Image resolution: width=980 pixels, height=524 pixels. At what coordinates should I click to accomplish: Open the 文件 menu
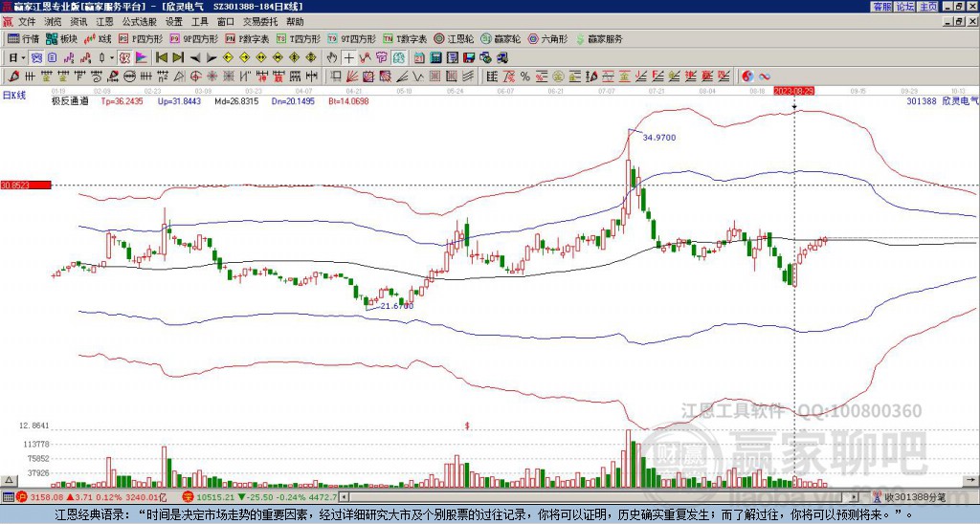coord(27,22)
